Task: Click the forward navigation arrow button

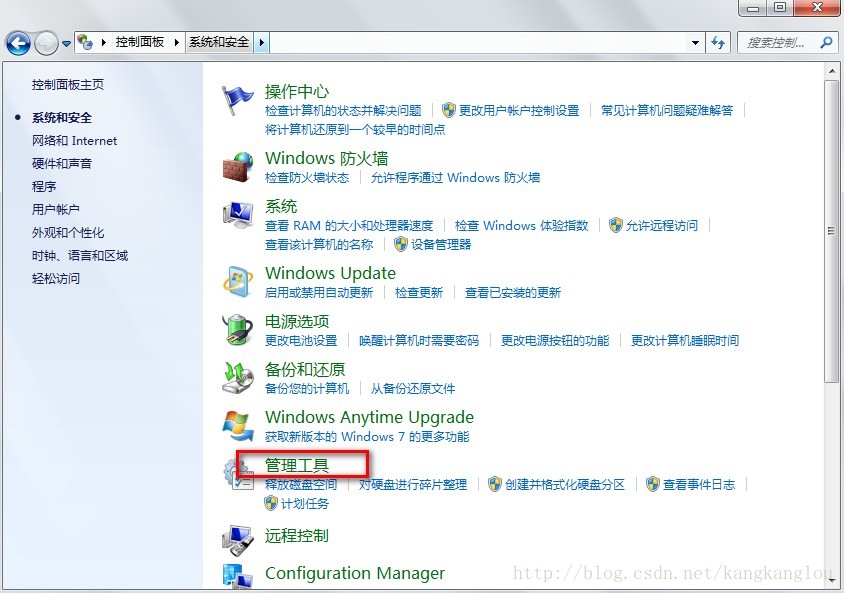Action: point(46,43)
